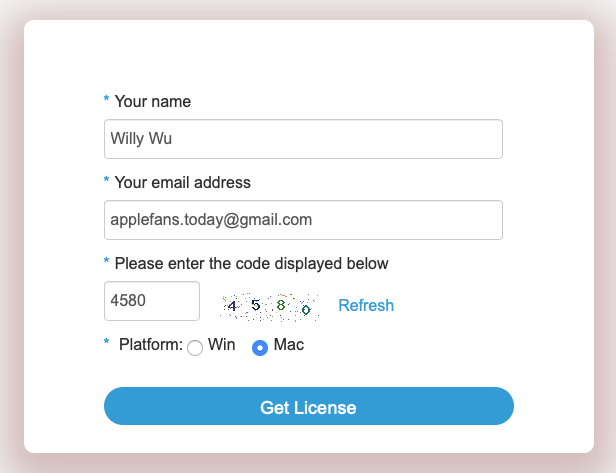Select the Mac platform radio button

260,348
